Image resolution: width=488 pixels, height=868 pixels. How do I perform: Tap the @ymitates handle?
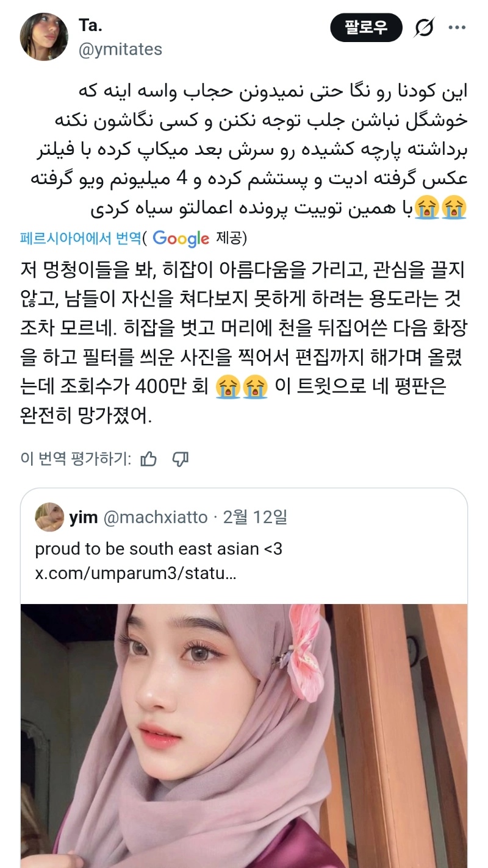point(120,49)
